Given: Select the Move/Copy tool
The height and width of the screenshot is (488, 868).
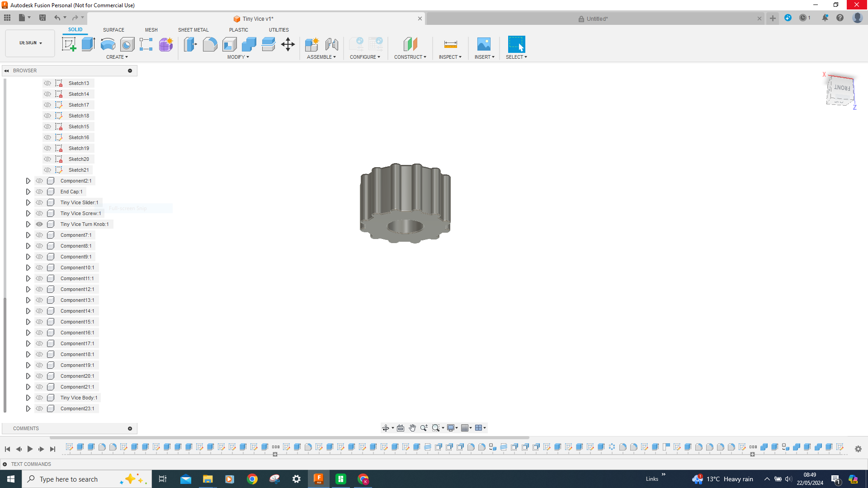Looking at the screenshot, I should click(288, 44).
